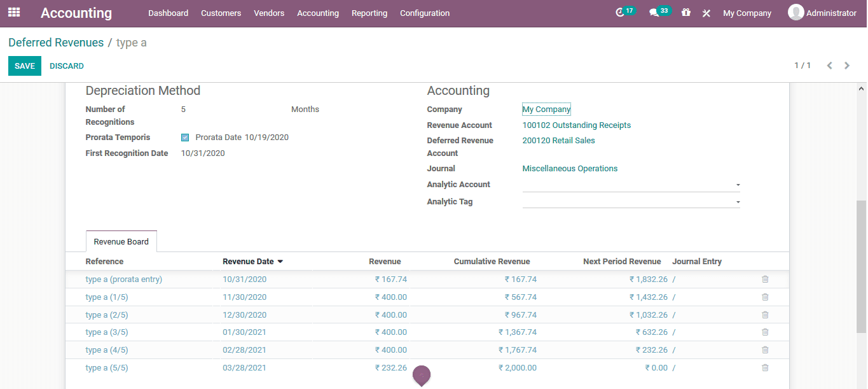Click the purple progress marker below the table
The height and width of the screenshot is (389, 868).
(422, 376)
